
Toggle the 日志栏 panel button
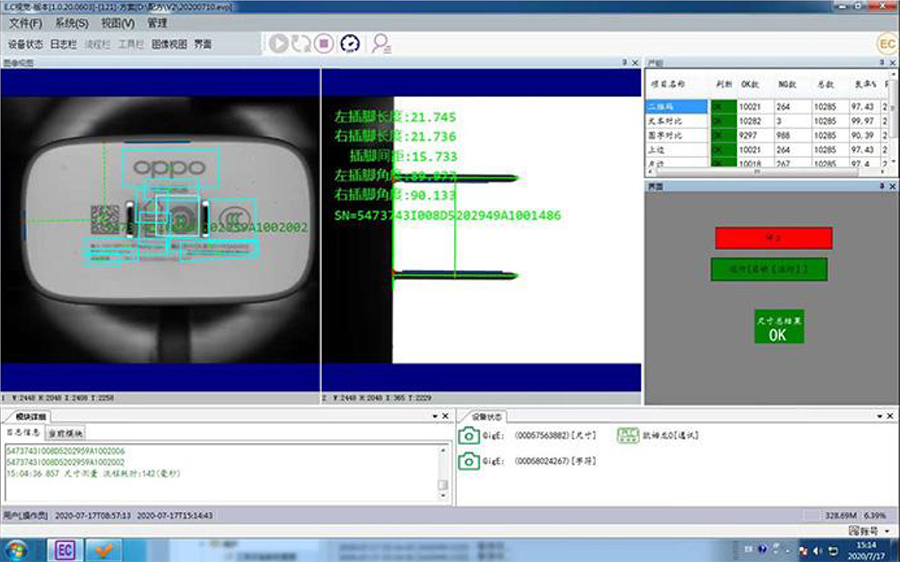pyautogui.click(x=63, y=44)
